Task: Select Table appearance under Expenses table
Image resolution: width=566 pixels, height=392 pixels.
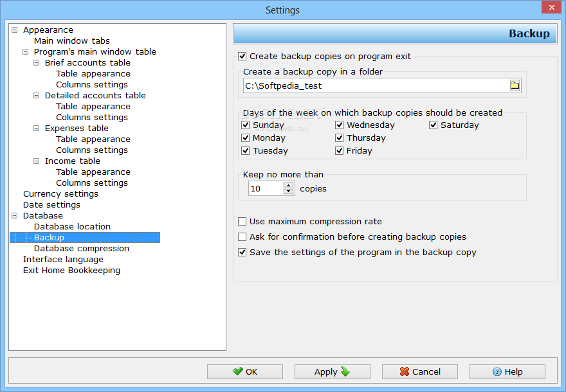Action: 93,139
